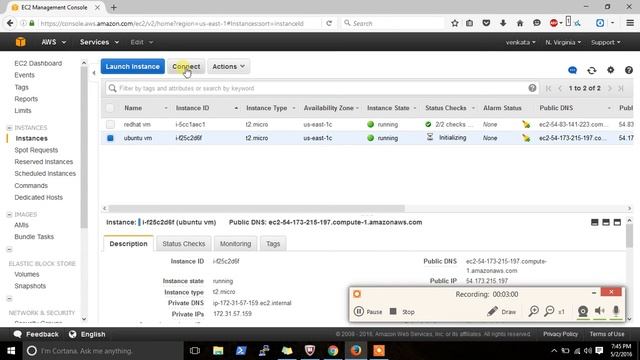Click the recorder zoom out magnifier
The height and width of the screenshot is (360, 640).
[549, 311]
